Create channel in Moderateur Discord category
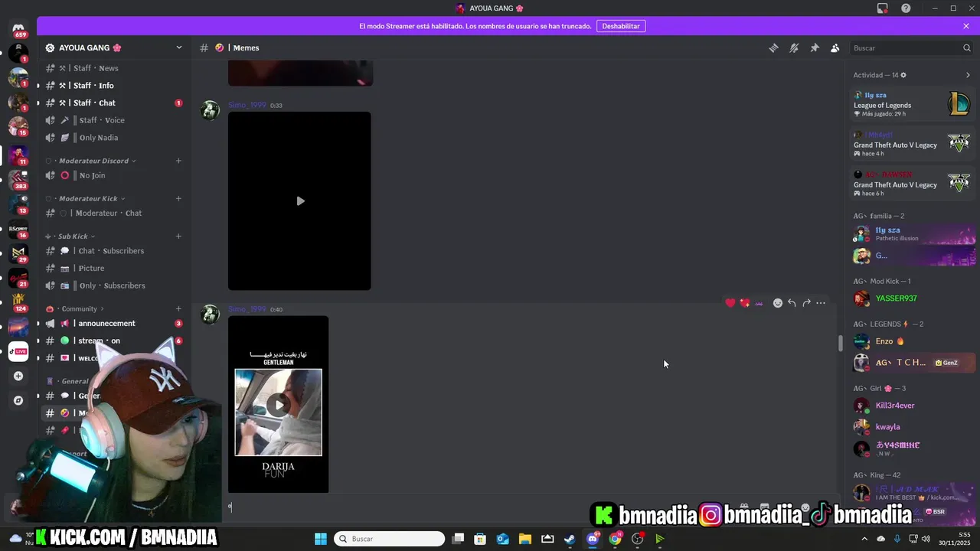 click(x=178, y=161)
